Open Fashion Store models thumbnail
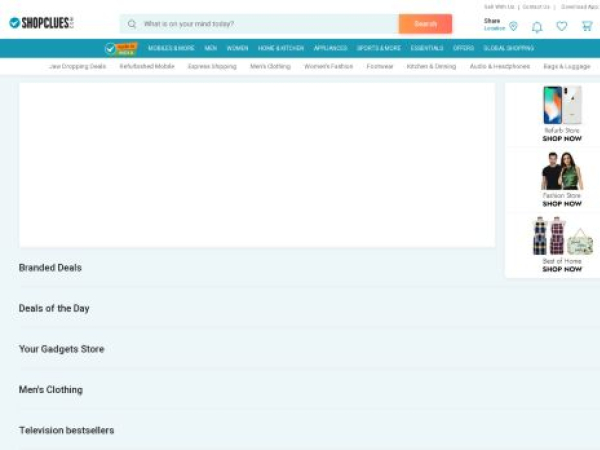Image resolution: width=600 pixels, height=450 pixels. (x=562, y=171)
